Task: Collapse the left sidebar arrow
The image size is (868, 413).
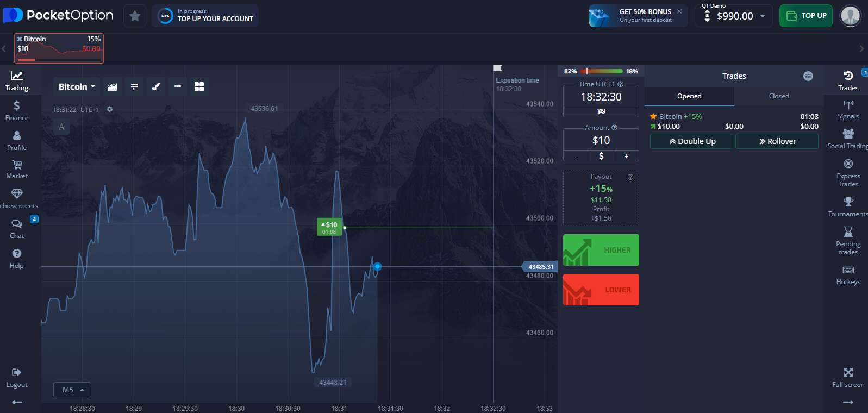Action: pos(17,402)
